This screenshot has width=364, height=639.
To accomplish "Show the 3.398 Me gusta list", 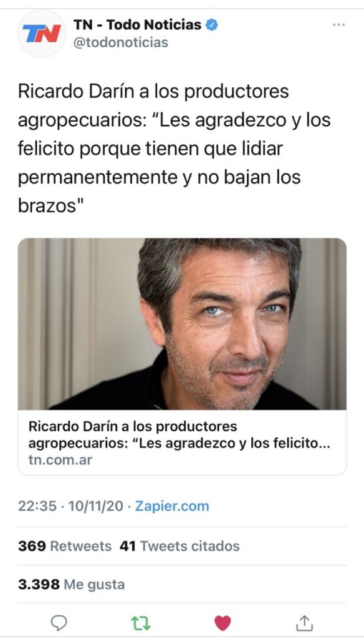I will [x=71, y=584].
